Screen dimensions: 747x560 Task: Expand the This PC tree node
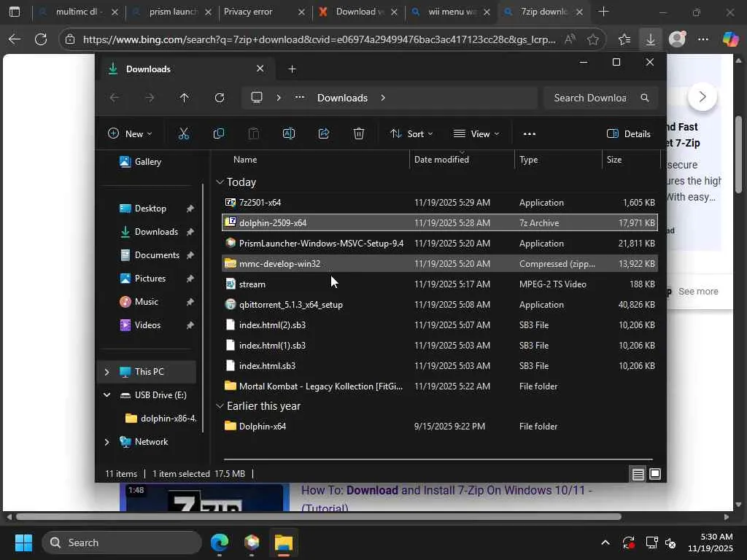point(107,372)
